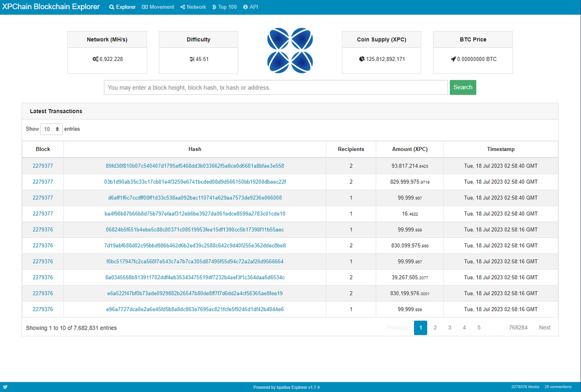Sort by the Recipients column header
Image resolution: width=581 pixels, height=392 pixels.
click(351, 149)
